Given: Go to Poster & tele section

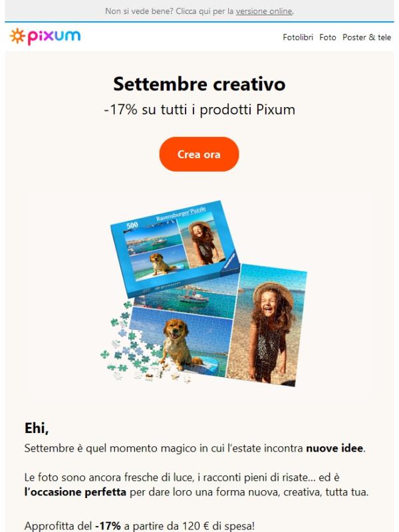Looking at the screenshot, I should click(x=366, y=37).
